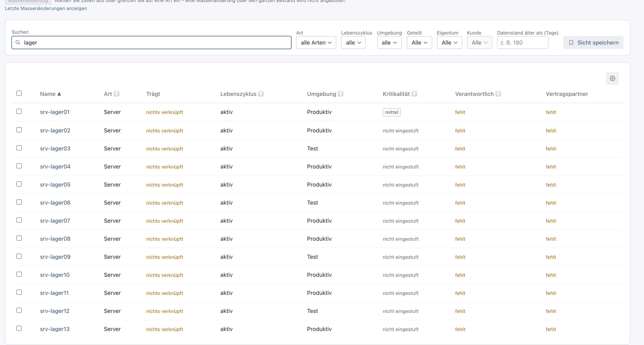Check the box for srv-lager01
Screen dimensions: 644x345
tap(19, 112)
